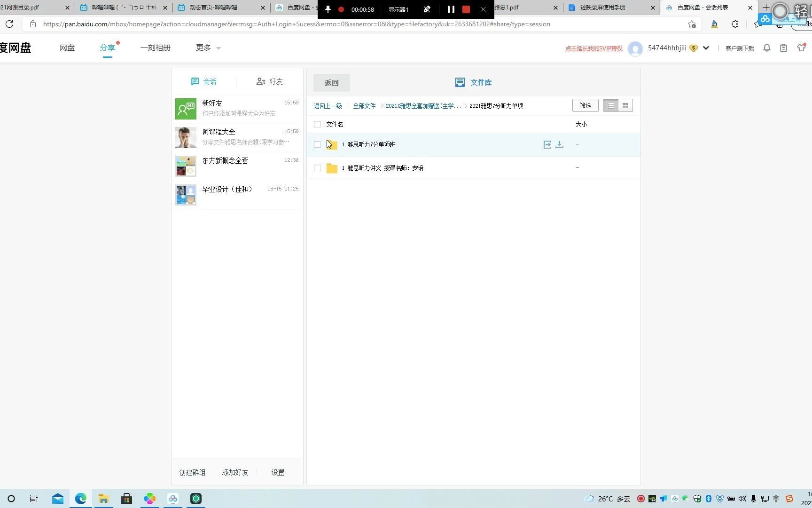Screen dimensions: 812x508
Task: Click the 文件名 column header
Action: [x=335, y=124]
